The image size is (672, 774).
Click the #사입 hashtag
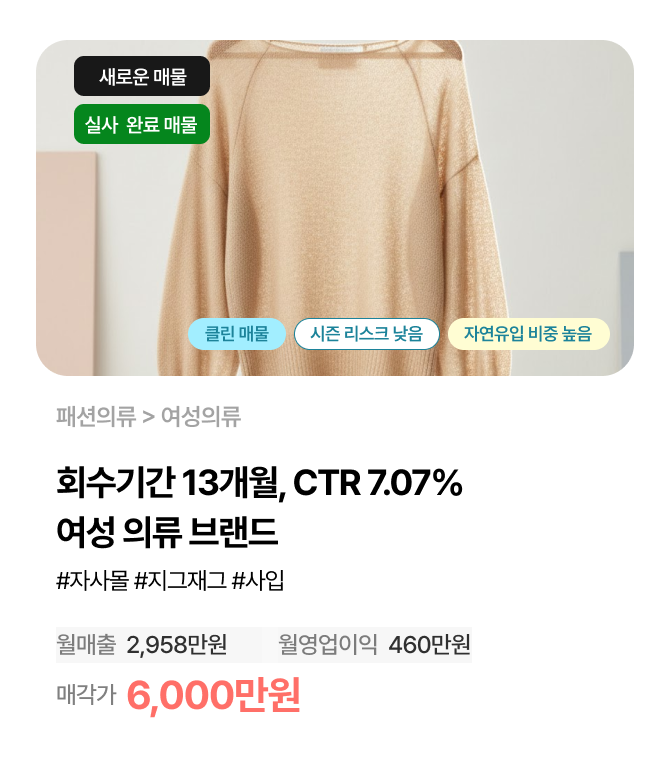(258, 580)
